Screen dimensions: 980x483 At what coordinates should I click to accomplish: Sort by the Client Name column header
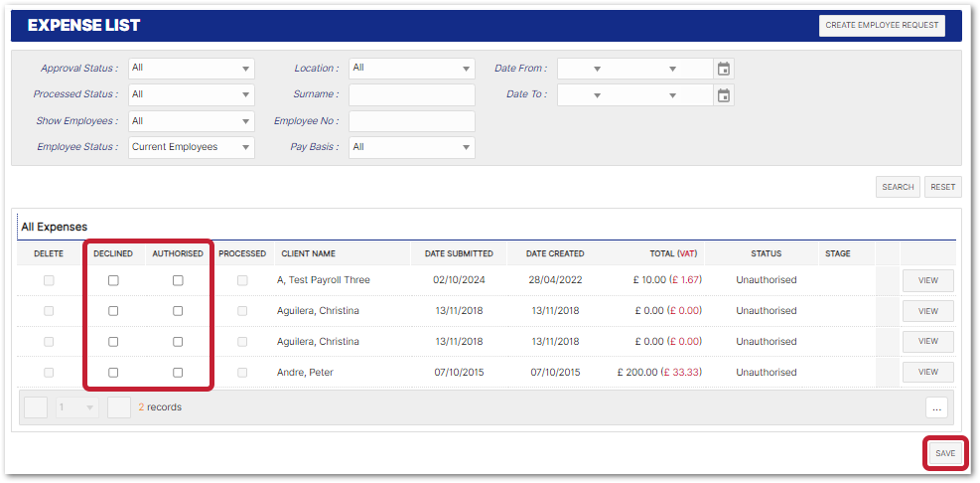coord(308,253)
